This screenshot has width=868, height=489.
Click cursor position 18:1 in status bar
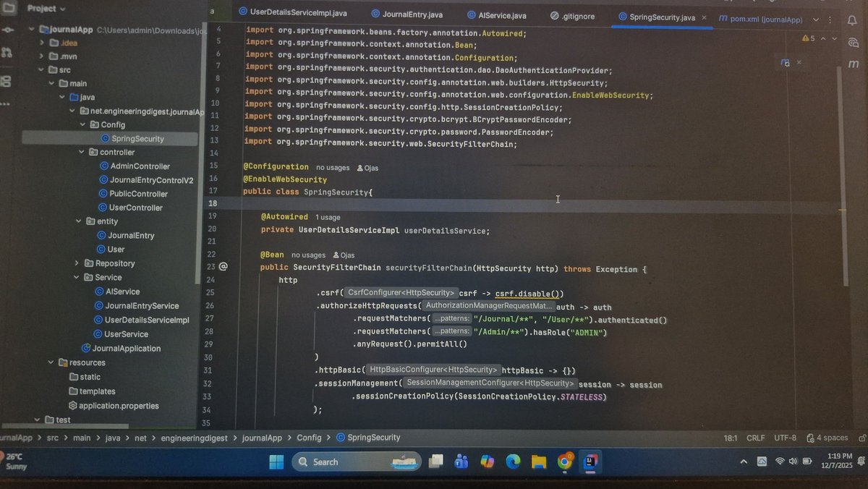(730, 438)
